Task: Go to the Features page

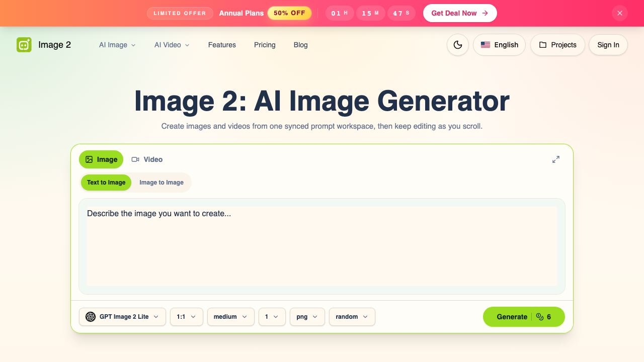Action: [222, 45]
